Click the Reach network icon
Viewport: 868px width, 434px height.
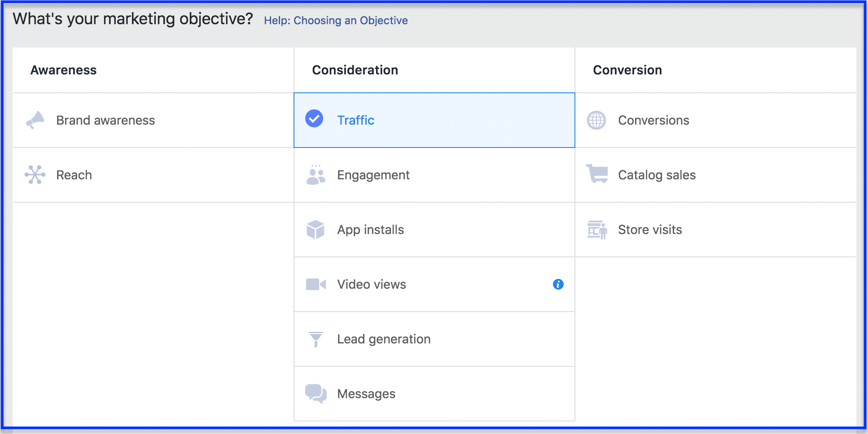[35, 175]
